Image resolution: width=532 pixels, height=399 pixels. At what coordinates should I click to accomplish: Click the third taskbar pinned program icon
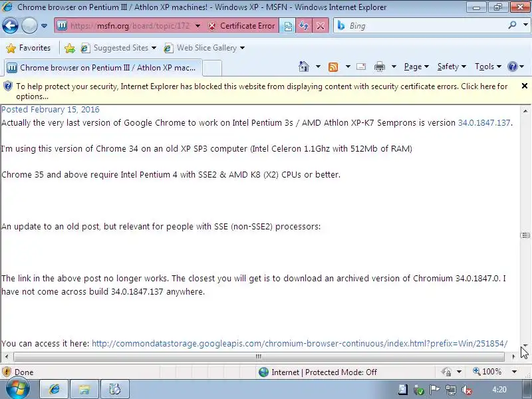click(114, 389)
